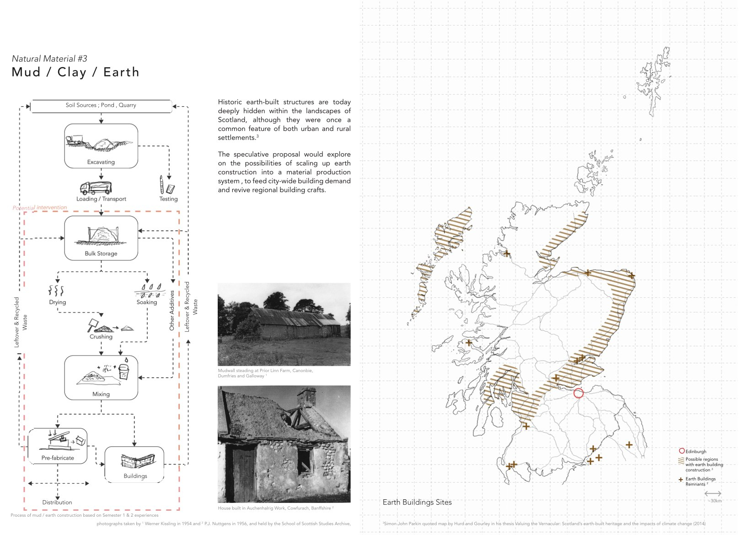Click the 'The speculative proposal' paragraph
This screenshot has width=756, height=535.
(x=284, y=172)
